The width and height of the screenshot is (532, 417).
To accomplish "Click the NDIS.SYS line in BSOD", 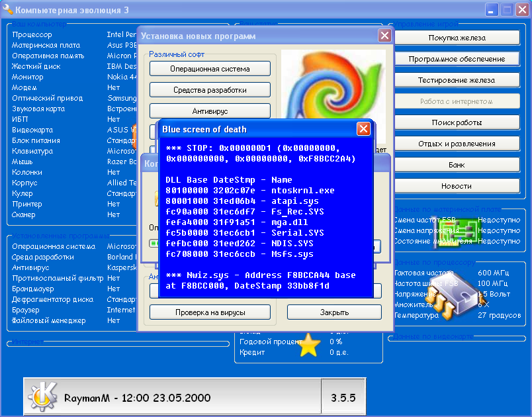I will tap(240, 244).
